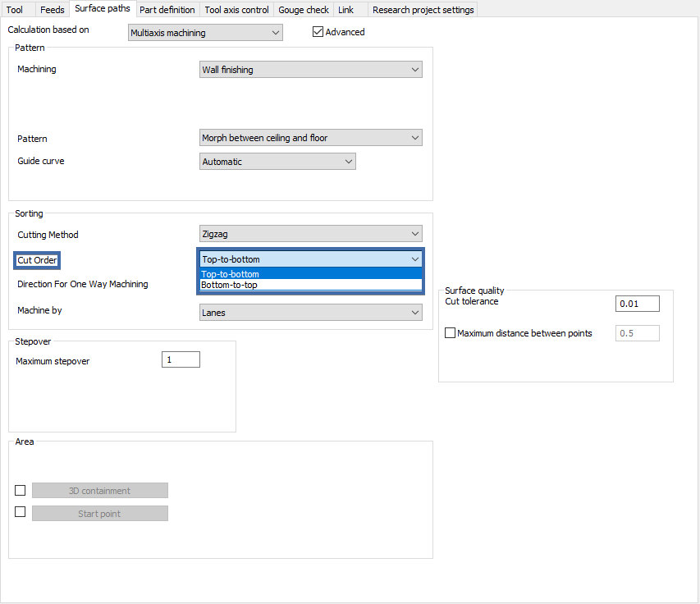This screenshot has width=700, height=604.
Task: Open the Gouge check tab
Action: 304,9
